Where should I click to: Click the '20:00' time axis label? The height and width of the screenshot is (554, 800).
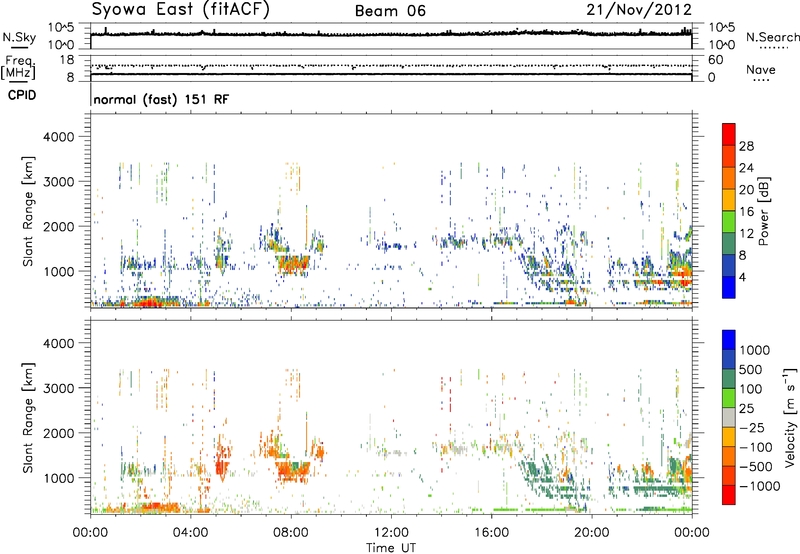coord(592,533)
